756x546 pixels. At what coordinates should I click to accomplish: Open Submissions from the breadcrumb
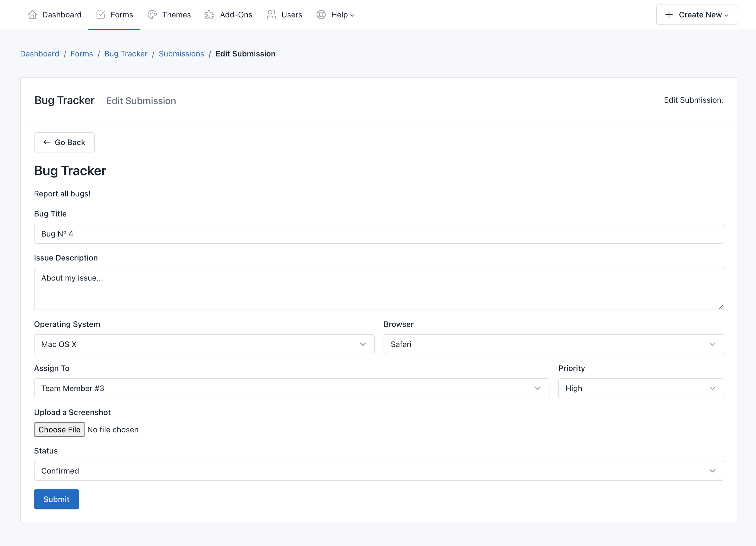click(x=181, y=54)
